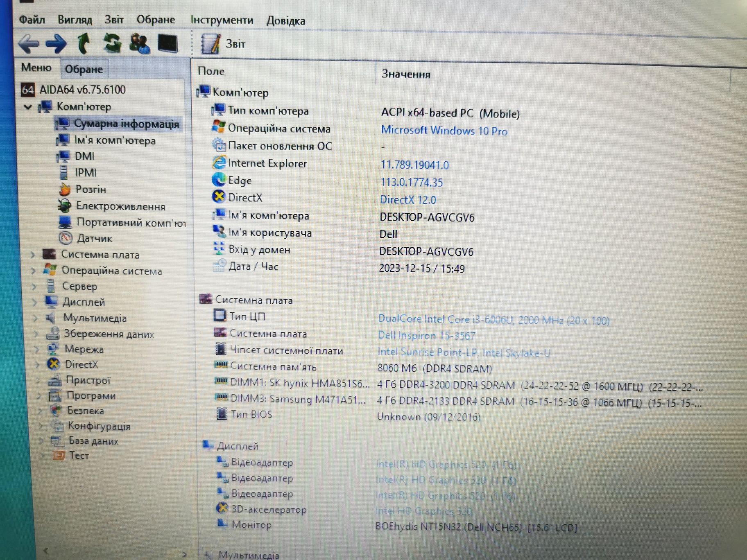Select the DIMM1: SK hynix row

pos(459,384)
